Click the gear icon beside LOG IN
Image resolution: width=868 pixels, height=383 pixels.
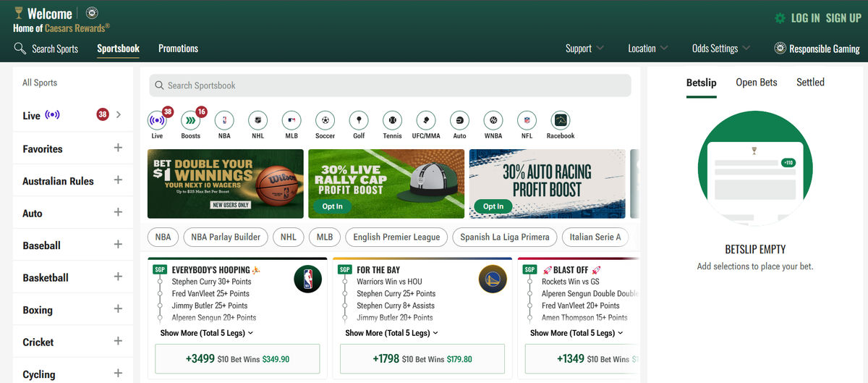coord(780,18)
